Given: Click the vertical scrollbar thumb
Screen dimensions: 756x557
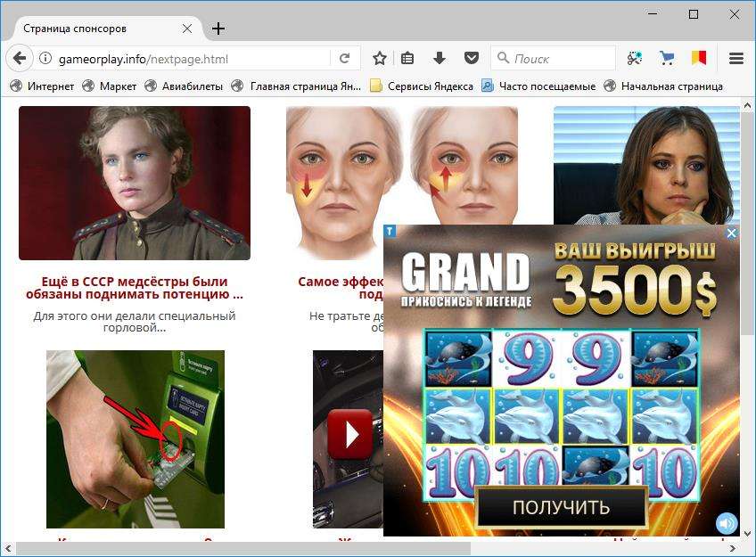Looking at the screenshot, I should click(x=747, y=224).
